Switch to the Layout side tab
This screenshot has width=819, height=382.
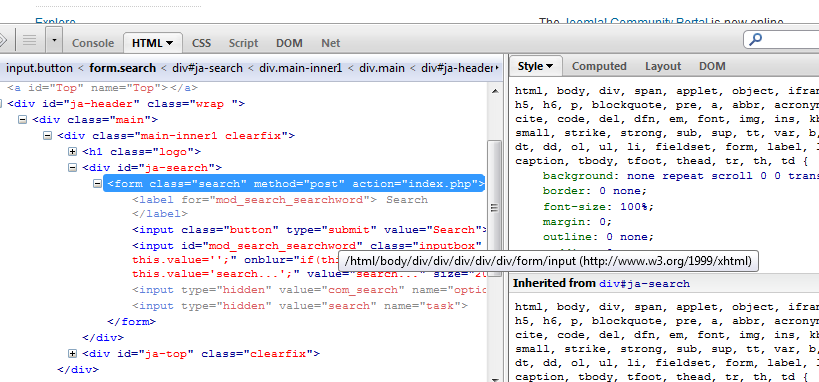click(663, 66)
